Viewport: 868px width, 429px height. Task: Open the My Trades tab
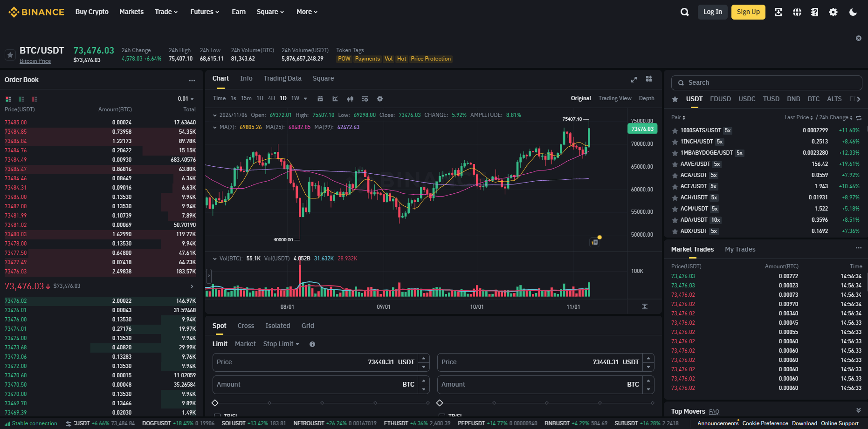point(740,249)
